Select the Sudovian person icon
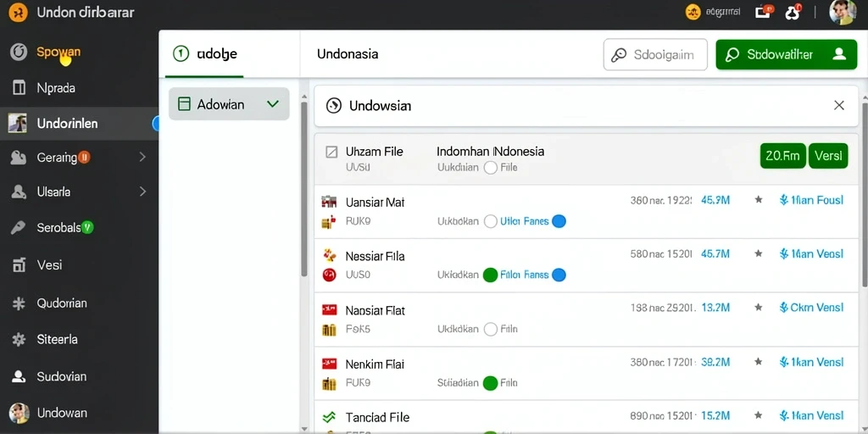The height and width of the screenshot is (434, 868). pos(19,376)
